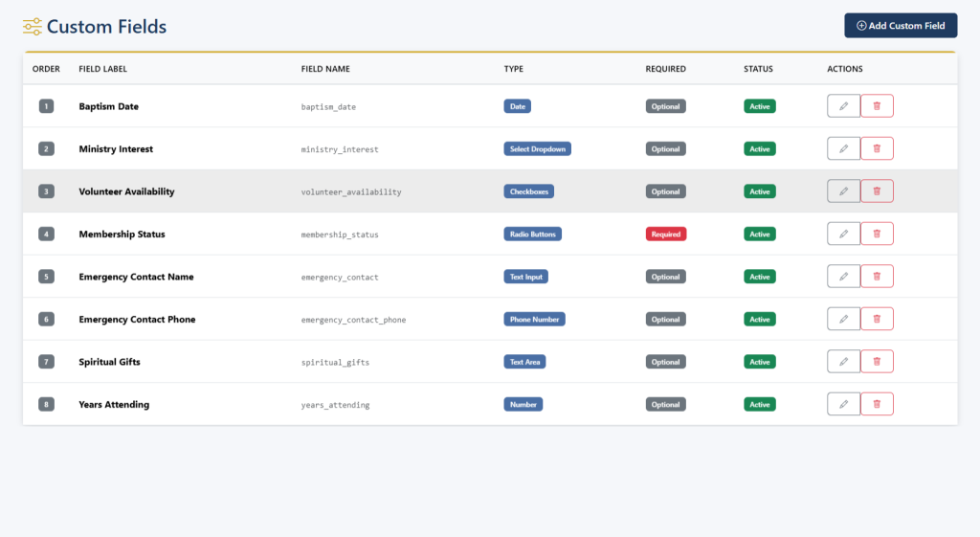Viewport: 980px width, 537px height.
Task: Click the Add Custom Field button
Action: pos(900,26)
